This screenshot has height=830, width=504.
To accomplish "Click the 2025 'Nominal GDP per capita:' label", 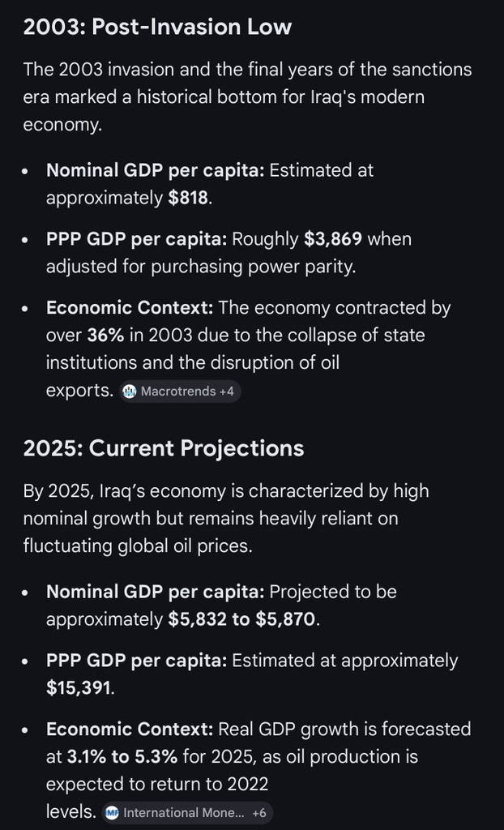I will point(156,592).
